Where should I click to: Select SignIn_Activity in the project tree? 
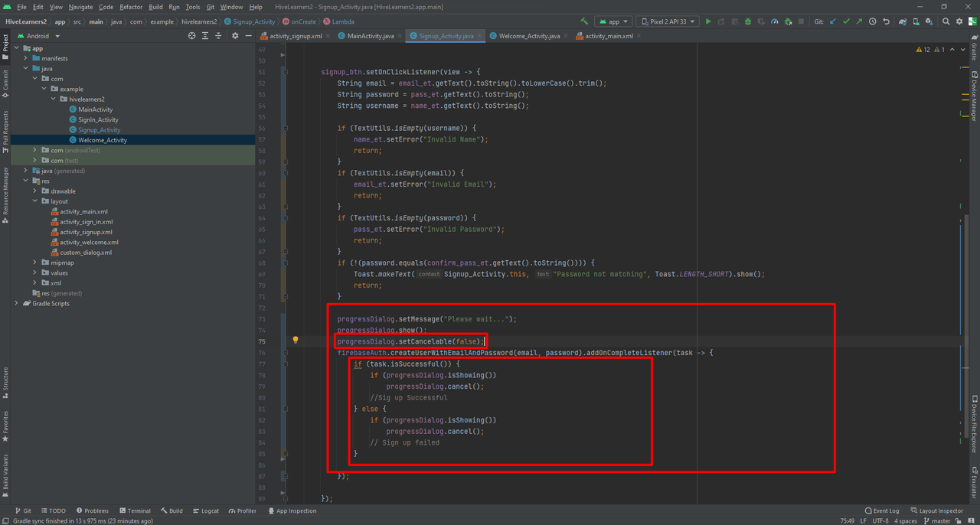[x=98, y=119]
